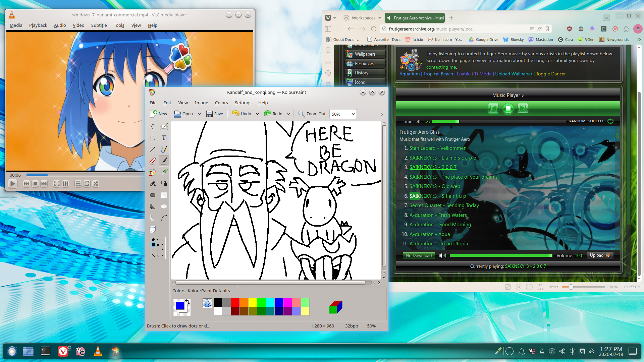The image size is (644, 362).
Task: Open the 50% zoom level combo box
Action: click(x=343, y=114)
